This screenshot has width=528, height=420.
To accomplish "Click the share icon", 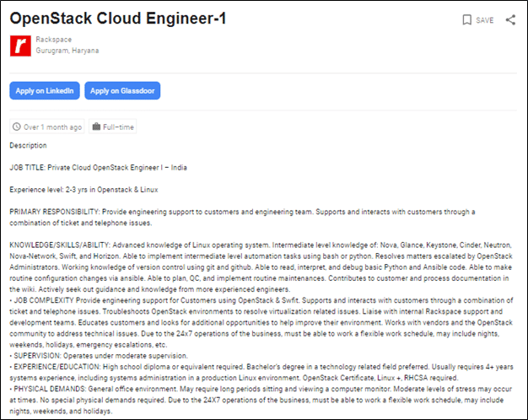I will 510,20.
